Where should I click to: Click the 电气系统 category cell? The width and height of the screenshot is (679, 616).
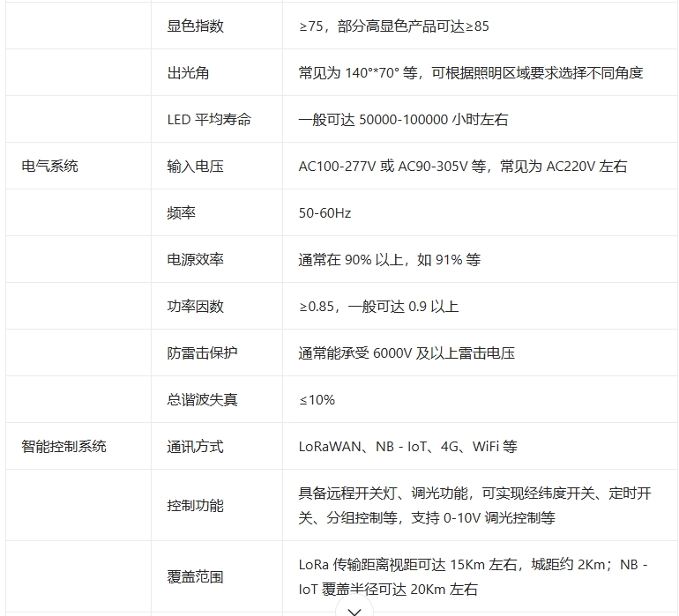point(49,166)
